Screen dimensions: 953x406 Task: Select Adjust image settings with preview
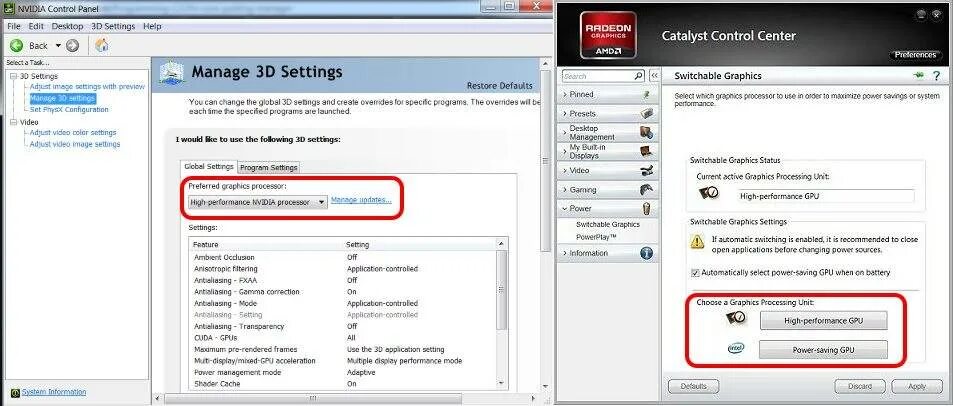point(88,87)
